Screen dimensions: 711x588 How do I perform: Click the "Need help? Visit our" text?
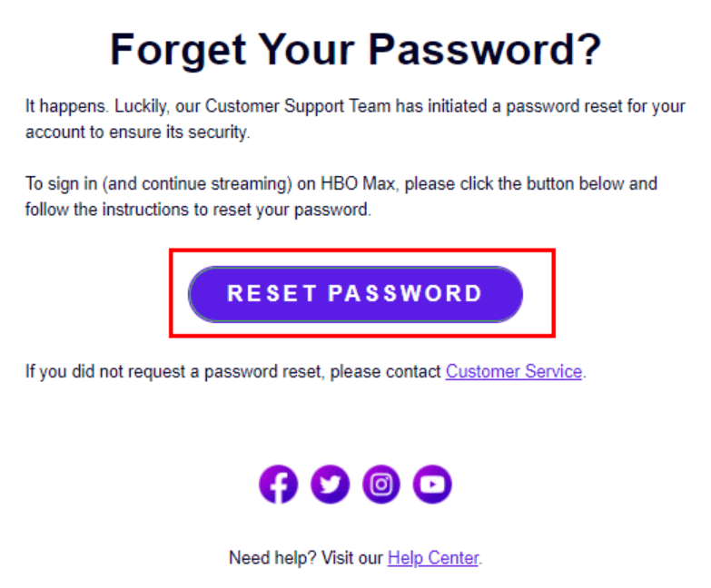pyautogui.click(x=306, y=558)
